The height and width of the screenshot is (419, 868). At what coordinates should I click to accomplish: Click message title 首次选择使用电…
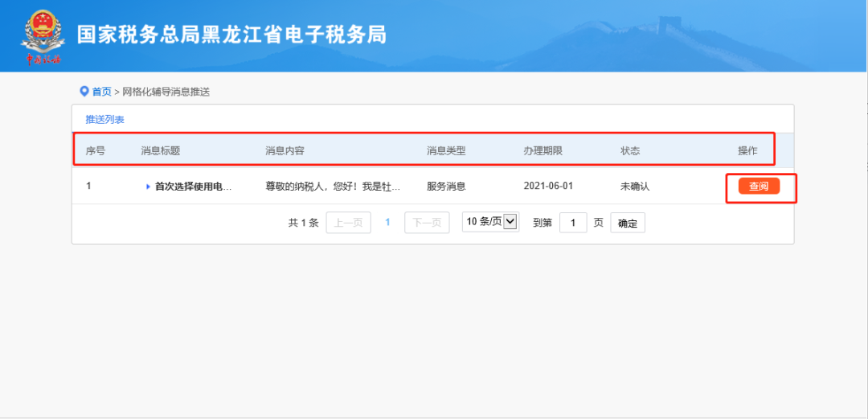tap(193, 187)
